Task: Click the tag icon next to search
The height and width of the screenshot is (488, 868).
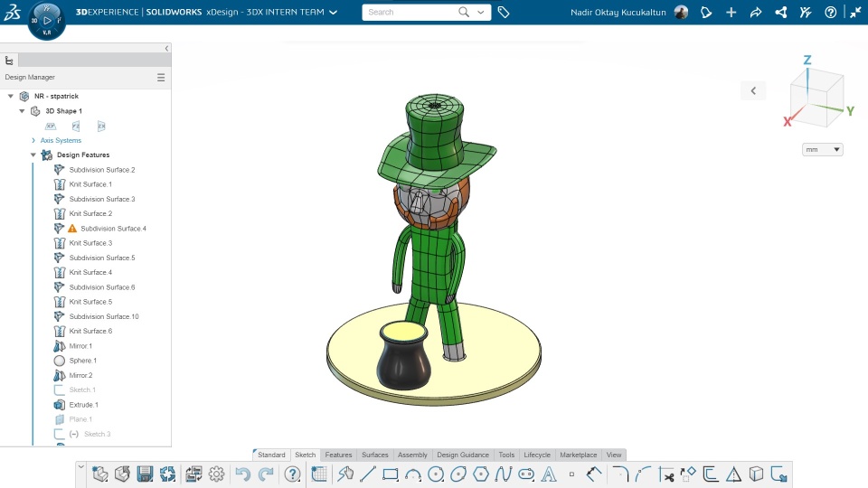Action: click(x=504, y=12)
